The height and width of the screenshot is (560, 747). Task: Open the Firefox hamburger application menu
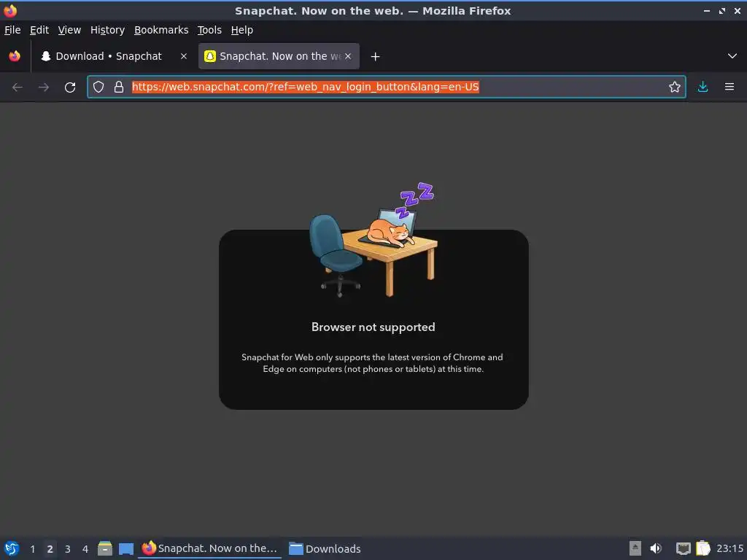pyautogui.click(x=729, y=87)
